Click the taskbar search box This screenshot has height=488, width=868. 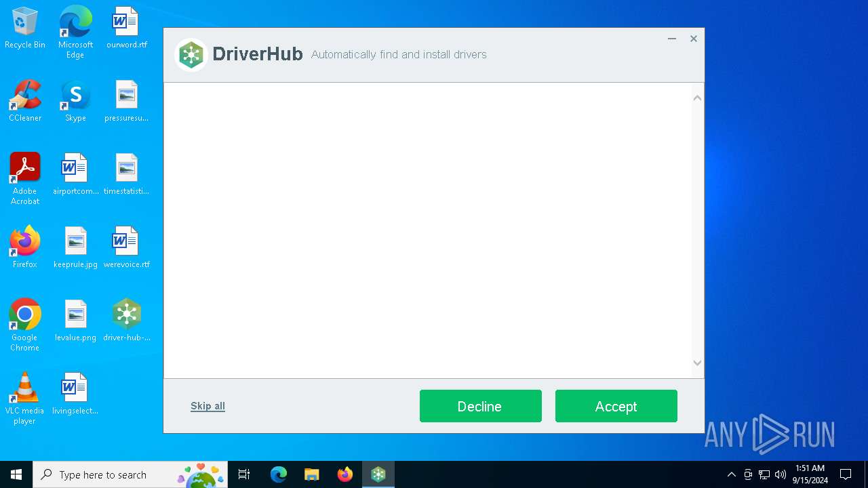pos(130,474)
